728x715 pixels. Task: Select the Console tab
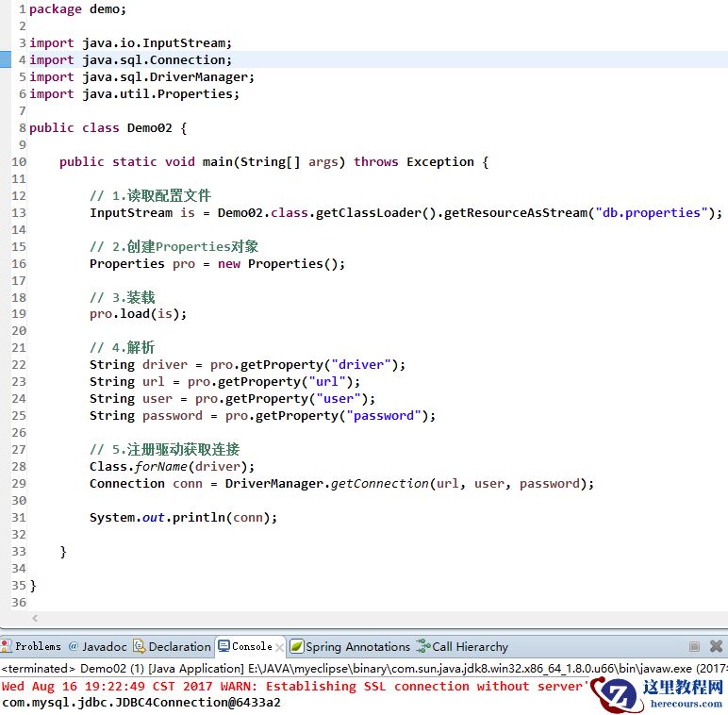pyautogui.click(x=251, y=646)
